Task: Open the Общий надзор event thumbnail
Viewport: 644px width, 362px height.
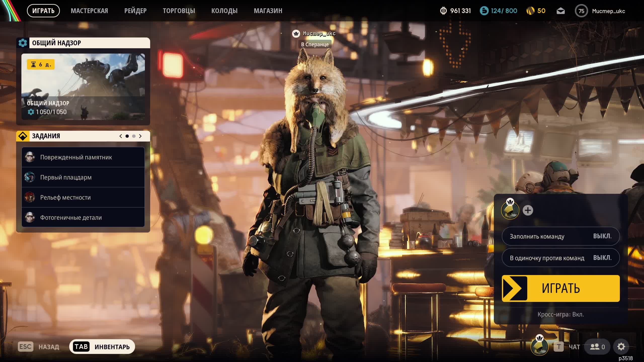Action: 83,86
